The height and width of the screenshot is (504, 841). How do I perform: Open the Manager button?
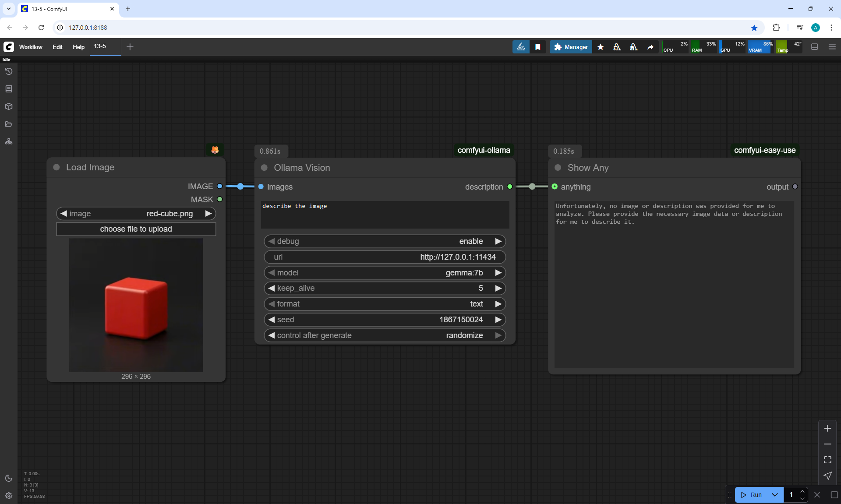(x=571, y=47)
